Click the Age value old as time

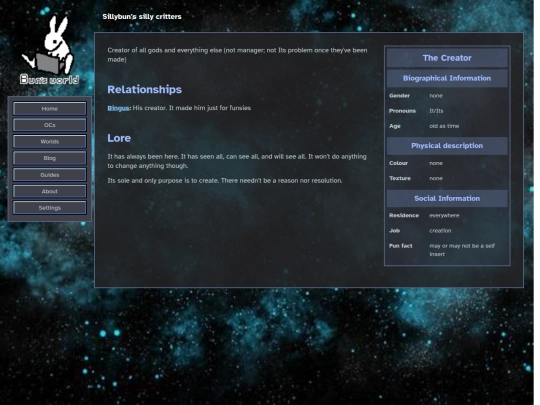[x=444, y=126]
